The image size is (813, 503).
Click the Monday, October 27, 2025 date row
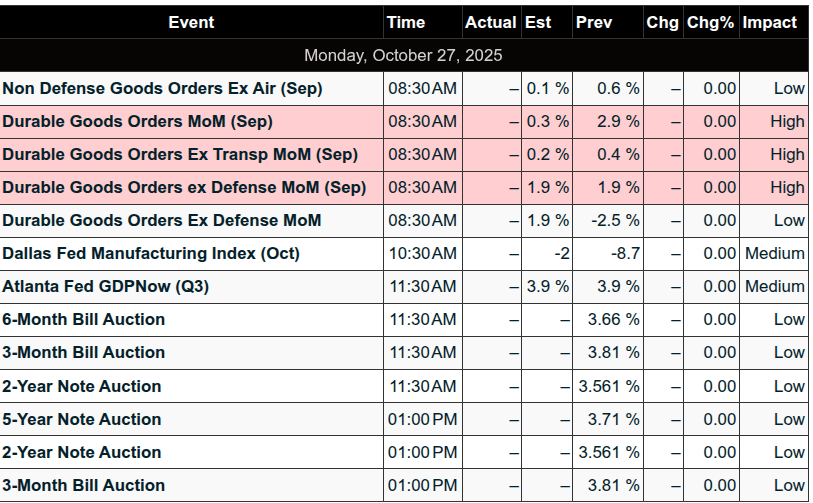[x=403, y=54]
